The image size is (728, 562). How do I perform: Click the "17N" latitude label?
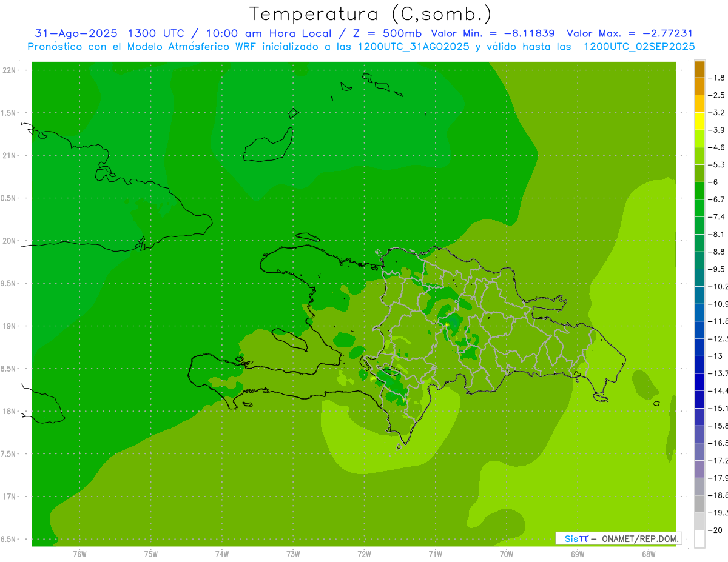pyautogui.click(x=10, y=497)
